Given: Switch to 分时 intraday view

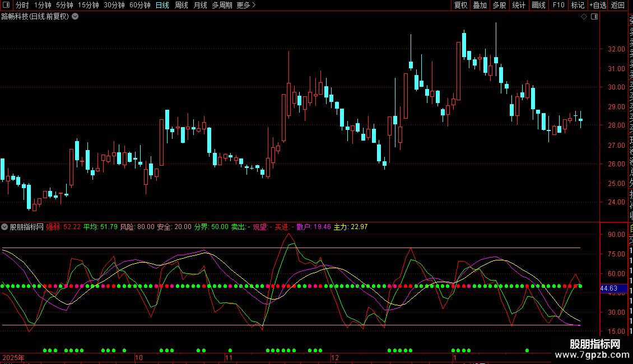Looking at the screenshot, I should click(22, 6).
